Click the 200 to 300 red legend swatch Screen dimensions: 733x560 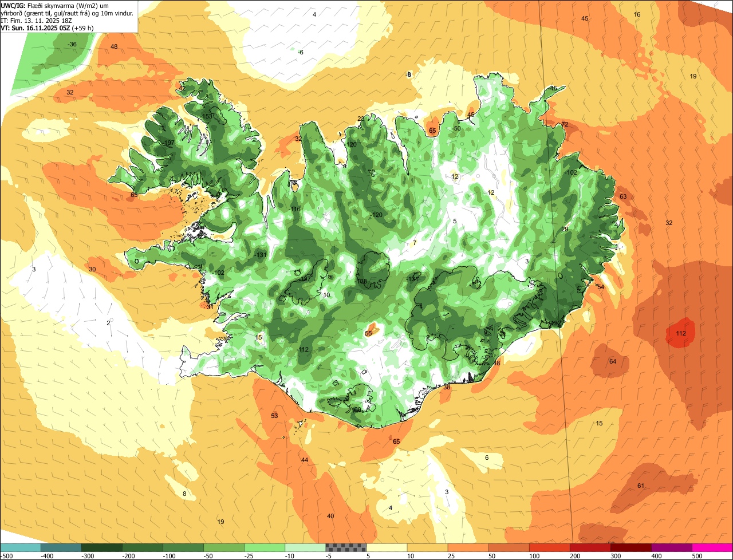tap(590, 547)
